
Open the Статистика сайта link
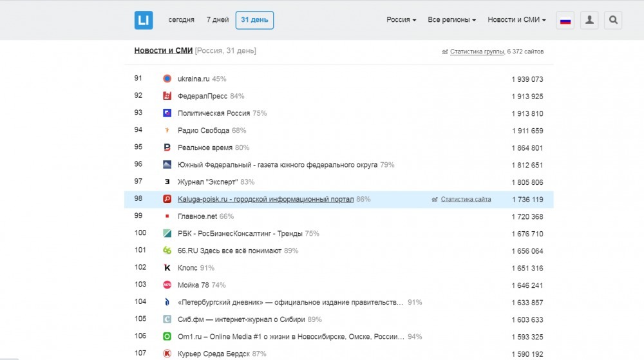pyautogui.click(x=466, y=200)
